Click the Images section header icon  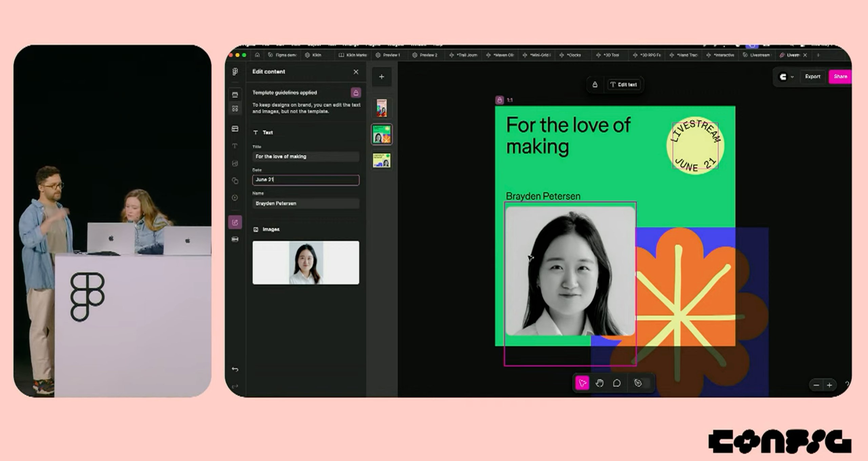pyautogui.click(x=256, y=229)
